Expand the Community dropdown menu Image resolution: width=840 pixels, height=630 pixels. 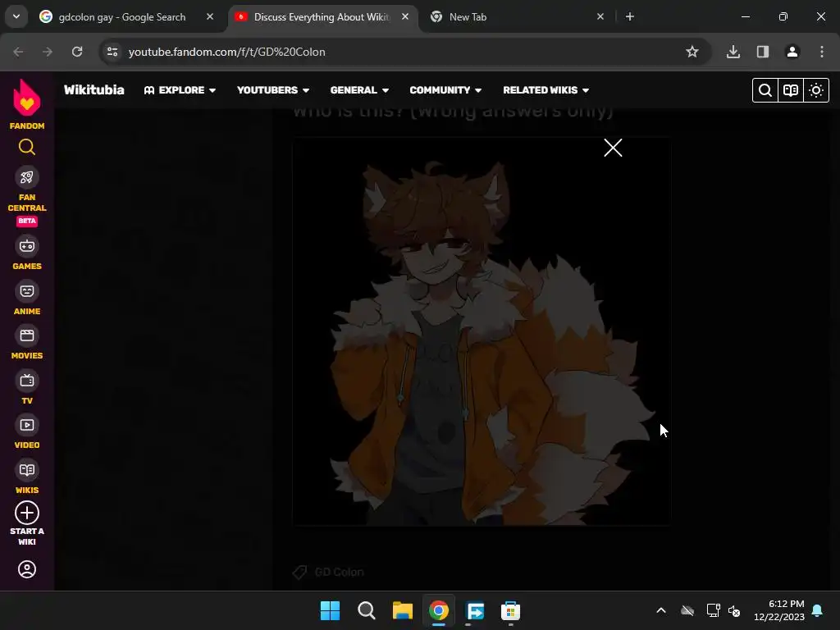(x=445, y=90)
